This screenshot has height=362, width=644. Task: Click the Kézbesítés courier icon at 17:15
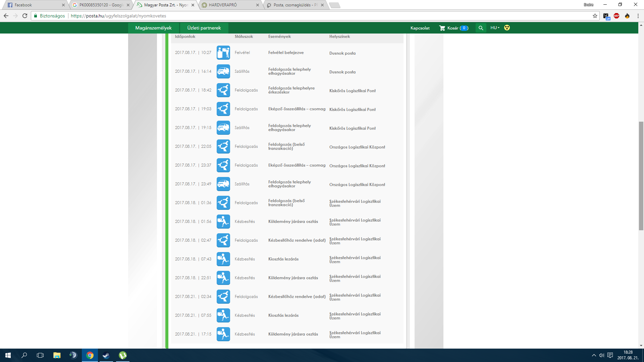223,334
